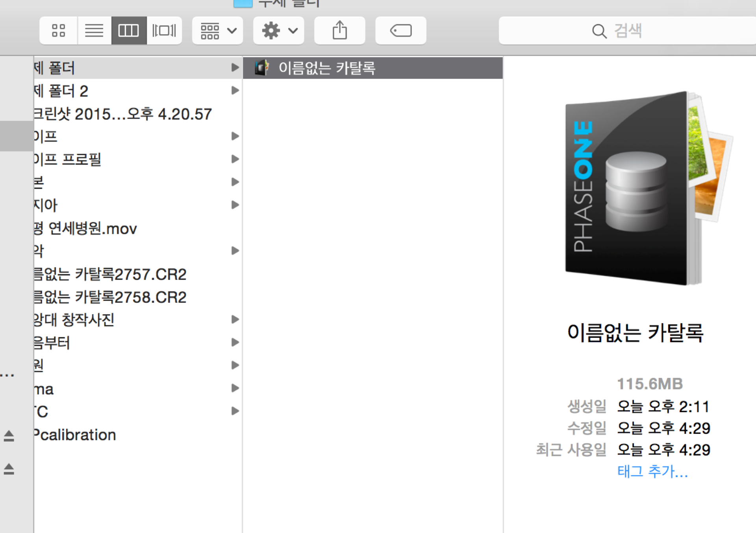Eject the upper mounted volume in sidebar
The width and height of the screenshot is (756, 533).
tap(9, 436)
